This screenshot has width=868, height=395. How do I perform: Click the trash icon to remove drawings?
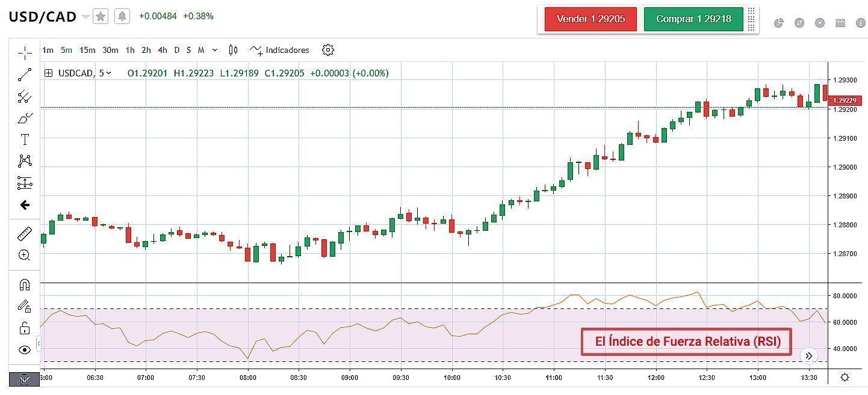click(x=25, y=379)
